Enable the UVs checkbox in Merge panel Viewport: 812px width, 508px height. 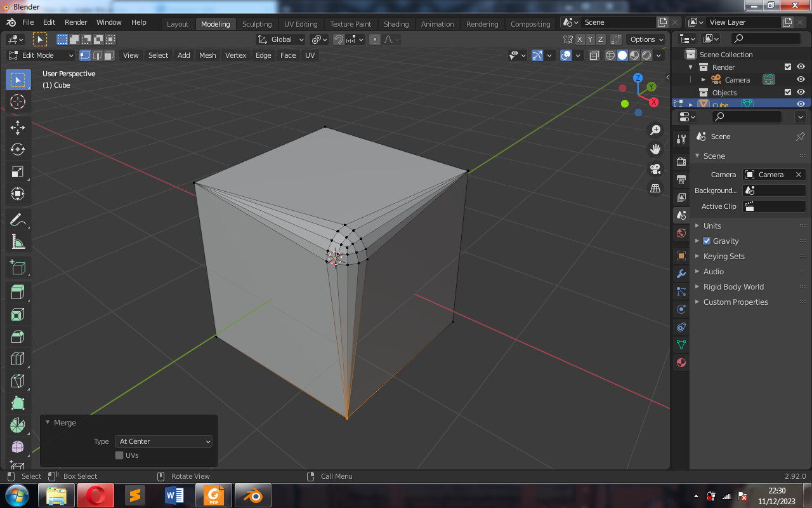(x=119, y=455)
